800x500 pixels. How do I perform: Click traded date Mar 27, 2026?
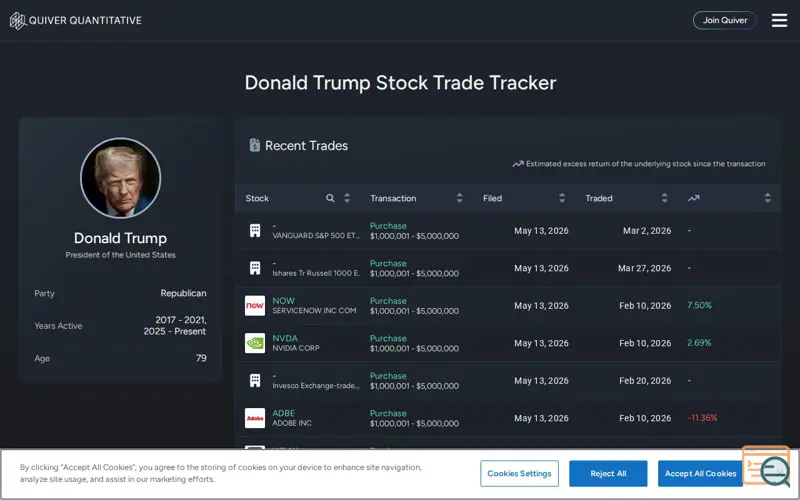pyautogui.click(x=644, y=268)
